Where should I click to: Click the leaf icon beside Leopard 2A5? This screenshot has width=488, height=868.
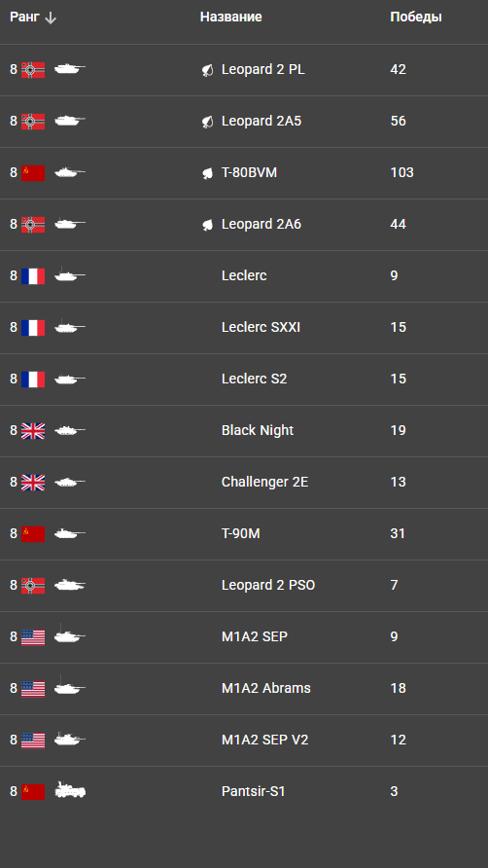pos(207,122)
